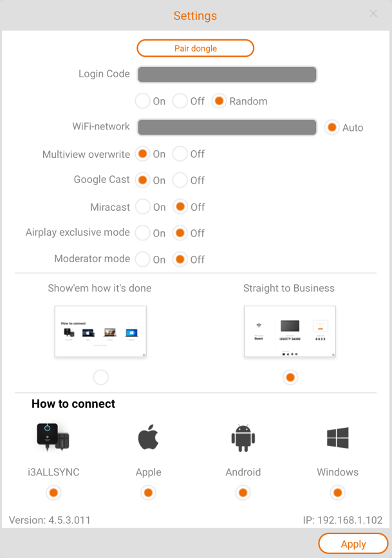The image size is (392, 558).
Task: Close the Settings dialog with X
Action: click(x=373, y=14)
